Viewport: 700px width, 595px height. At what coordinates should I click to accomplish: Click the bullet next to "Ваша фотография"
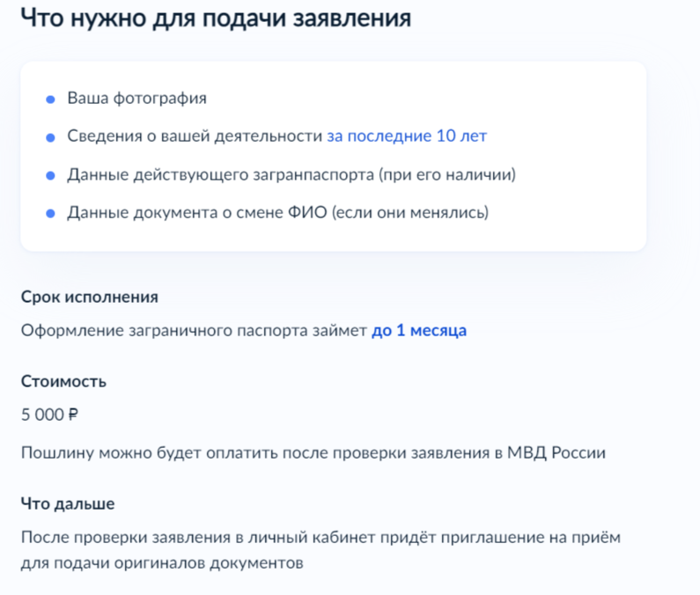pyautogui.click(x=50, y=99)
